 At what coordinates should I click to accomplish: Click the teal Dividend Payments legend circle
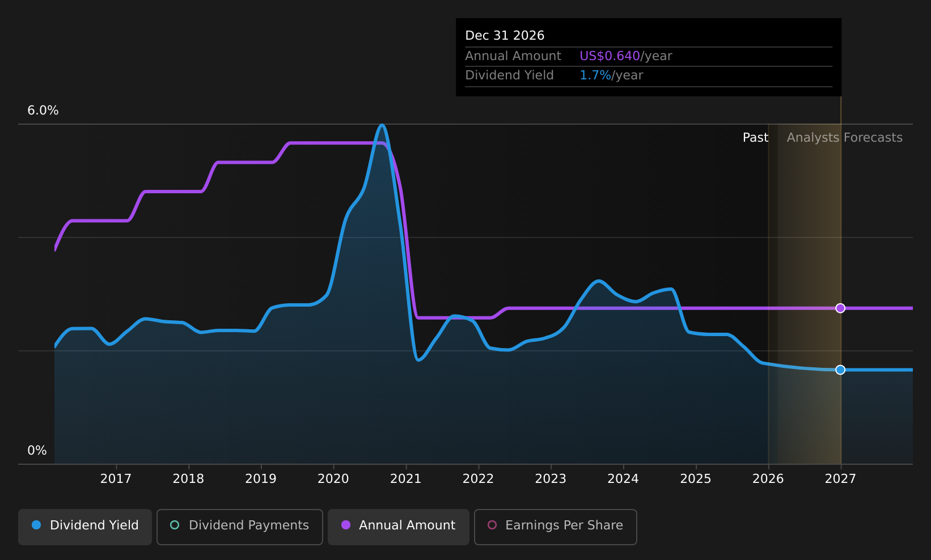(x=175, y=525)
